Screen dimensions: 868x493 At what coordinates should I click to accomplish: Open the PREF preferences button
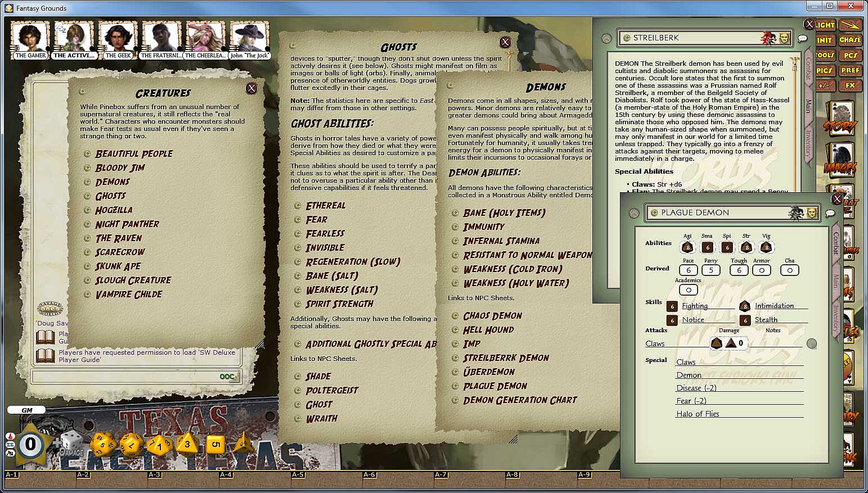[x=850, y=70]
